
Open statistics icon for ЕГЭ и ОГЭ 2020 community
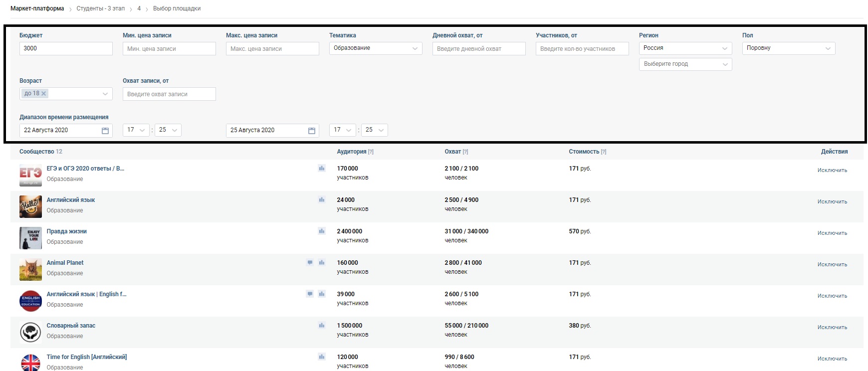[322, 168]
